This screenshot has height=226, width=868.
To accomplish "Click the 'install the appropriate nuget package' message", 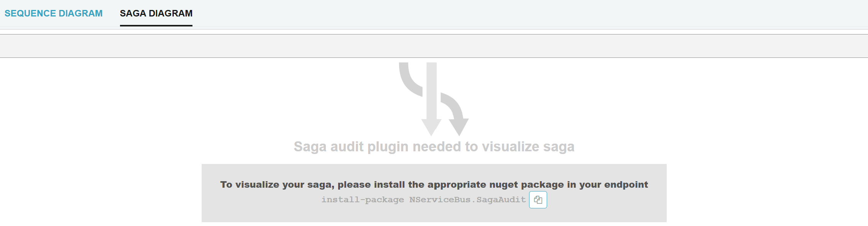I will pos(434,184).
